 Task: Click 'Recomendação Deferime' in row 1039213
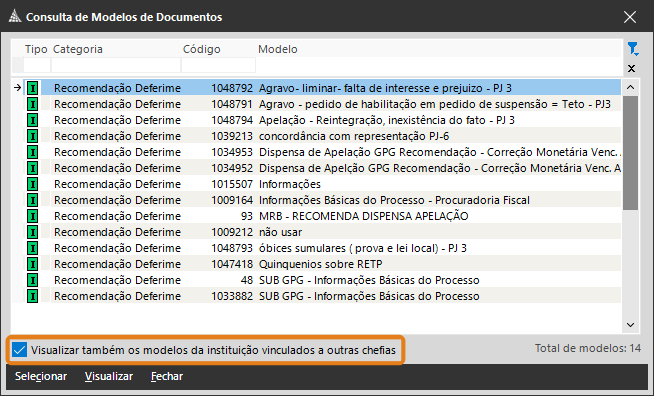[117, 136]
